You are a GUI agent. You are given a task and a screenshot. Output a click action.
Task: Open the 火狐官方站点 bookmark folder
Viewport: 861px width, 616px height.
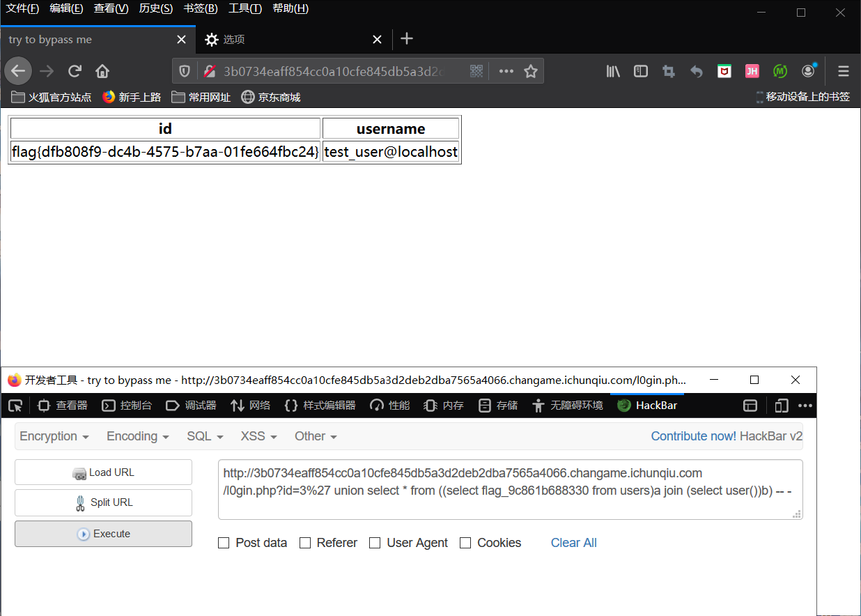click(52, 97)
